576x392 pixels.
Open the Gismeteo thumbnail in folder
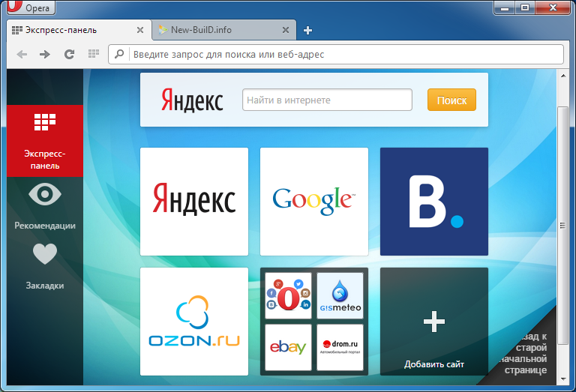340,295
